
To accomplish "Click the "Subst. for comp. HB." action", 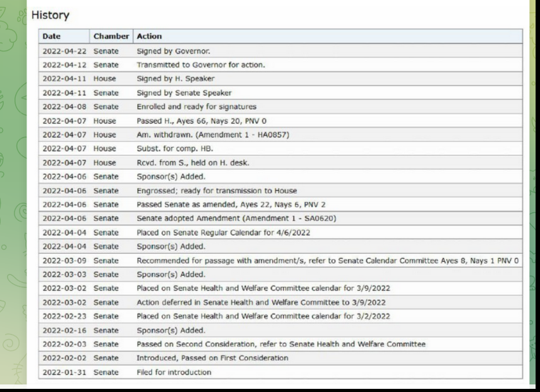I will pyautogui.click(x=175, y=148).
